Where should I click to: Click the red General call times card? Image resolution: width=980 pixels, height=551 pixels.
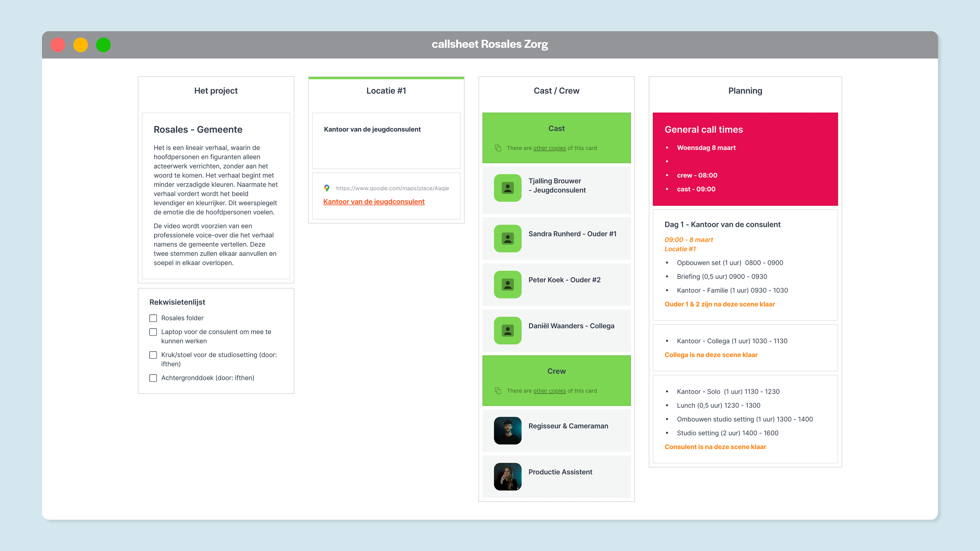tap(745, 159)
